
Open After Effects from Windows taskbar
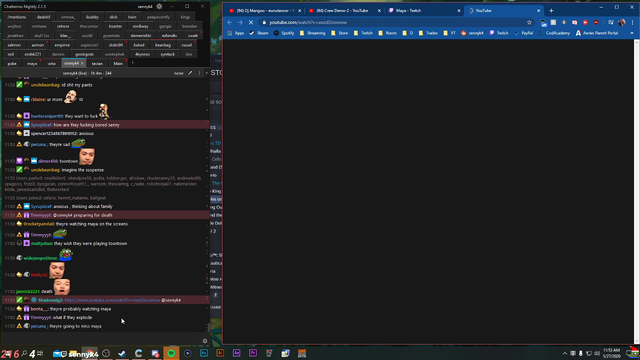point(236,353)
